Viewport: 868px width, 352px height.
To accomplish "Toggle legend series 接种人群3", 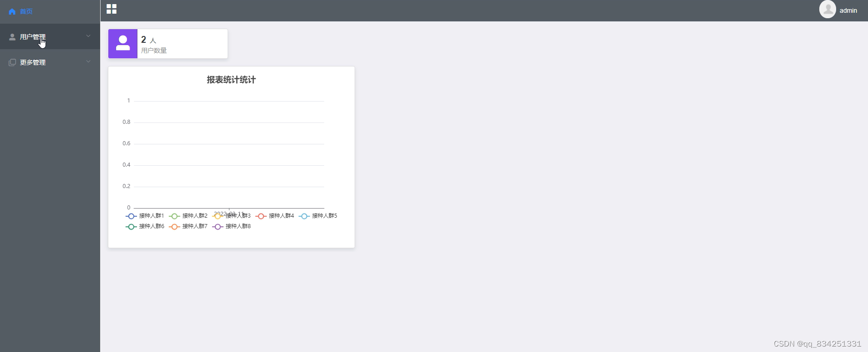I will click(231, 216).
